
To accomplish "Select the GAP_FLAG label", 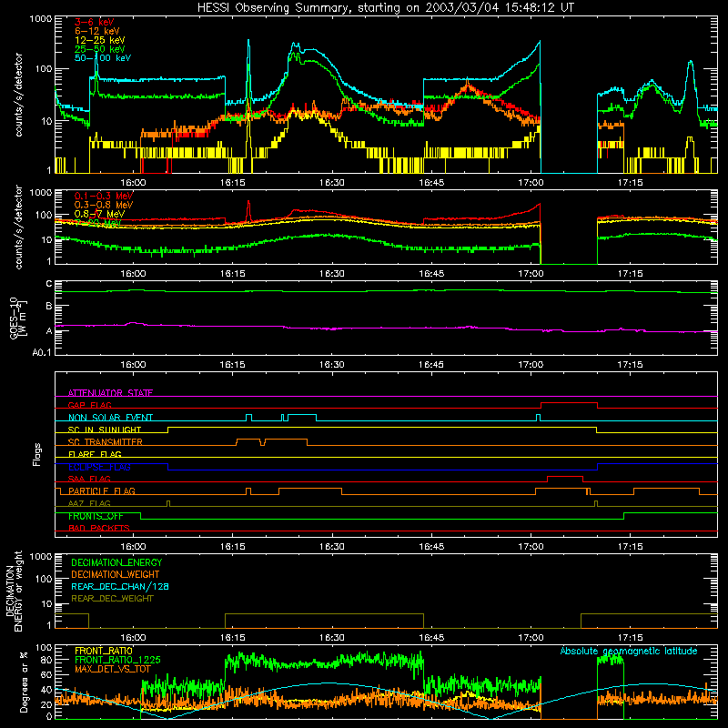I will pos(89,405).
